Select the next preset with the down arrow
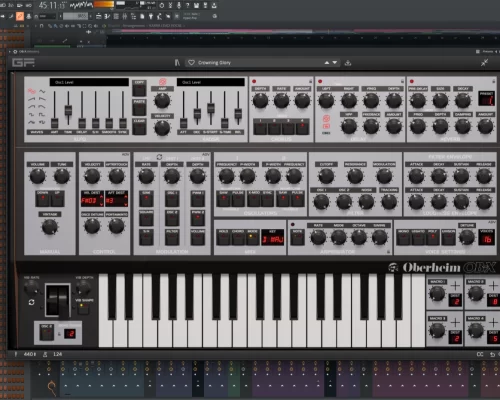 coord(335,63)
